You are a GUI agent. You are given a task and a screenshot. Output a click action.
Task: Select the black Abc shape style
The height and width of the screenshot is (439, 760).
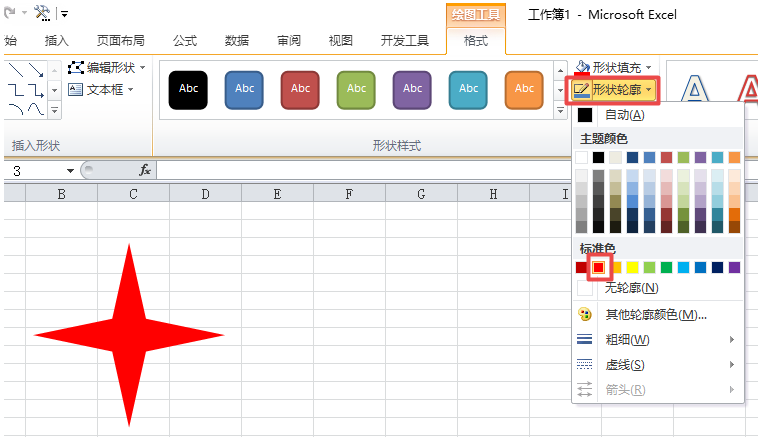pyautogui.click(x=188, y=88)
